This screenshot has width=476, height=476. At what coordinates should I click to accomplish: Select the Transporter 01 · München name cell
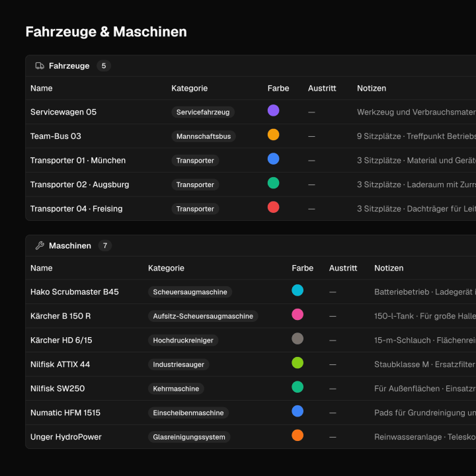(x=78, y=160)
